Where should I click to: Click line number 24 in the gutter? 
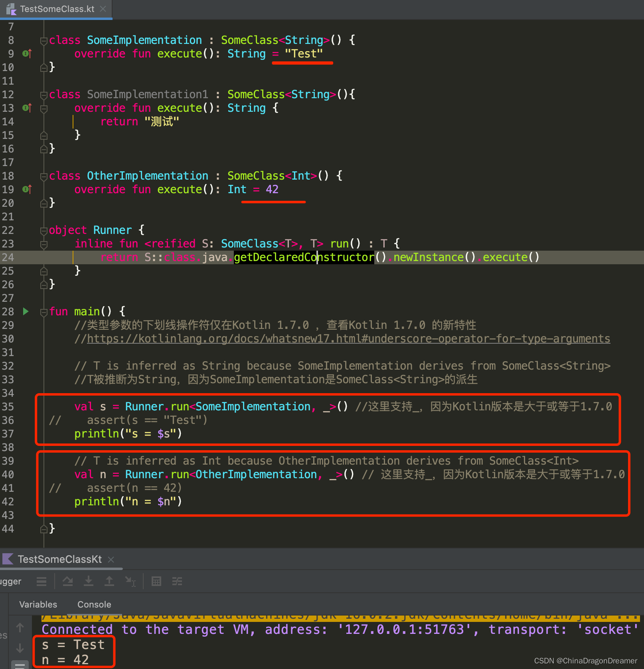(8, 257)
